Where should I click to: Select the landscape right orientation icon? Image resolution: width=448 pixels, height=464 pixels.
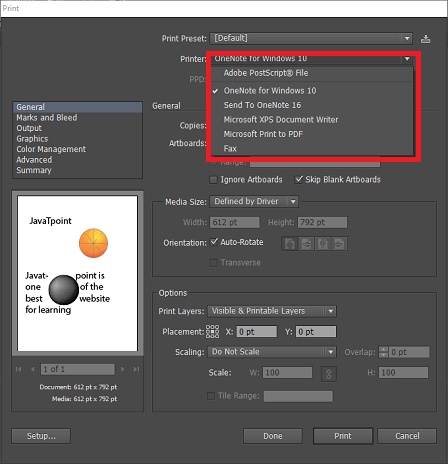coord(339,244)
